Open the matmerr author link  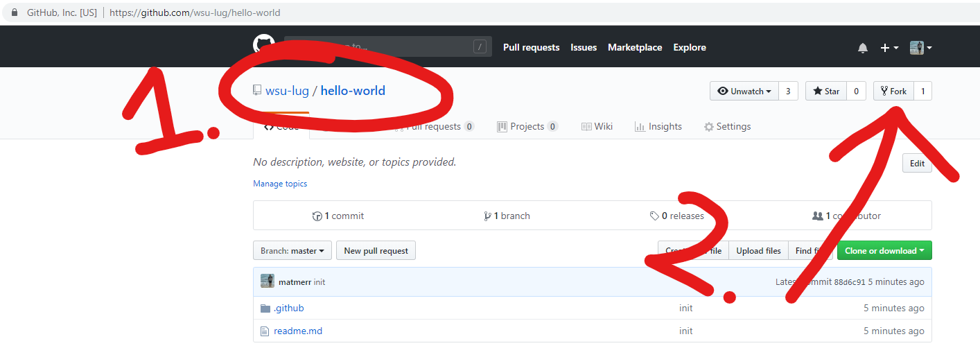pos(295,282)
